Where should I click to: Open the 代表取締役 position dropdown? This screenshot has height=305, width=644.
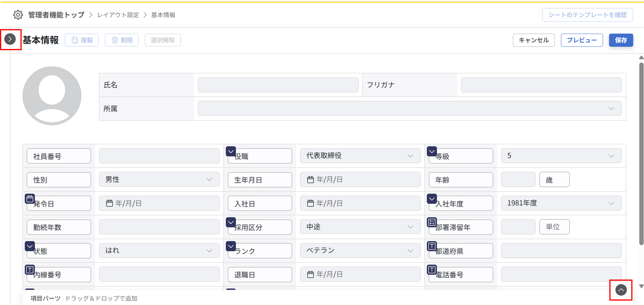tap(360, 156)
